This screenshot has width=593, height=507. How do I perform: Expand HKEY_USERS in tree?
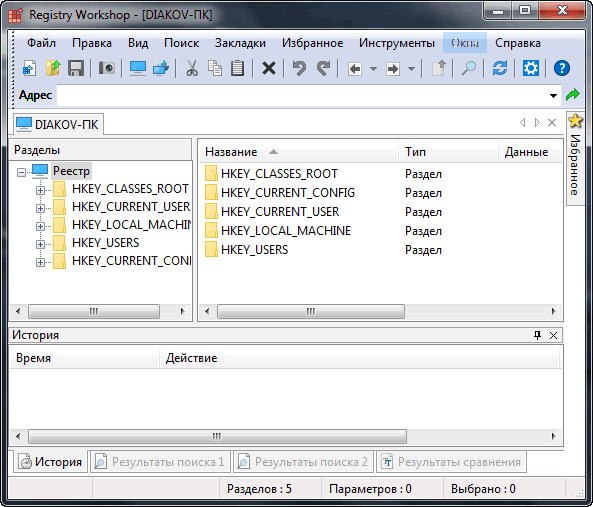40,244
